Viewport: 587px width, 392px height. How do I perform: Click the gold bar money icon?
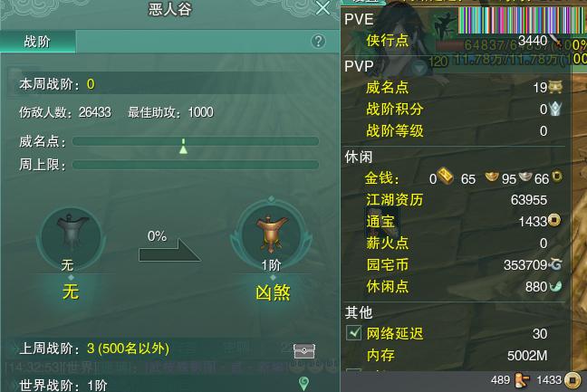(446, 176)
